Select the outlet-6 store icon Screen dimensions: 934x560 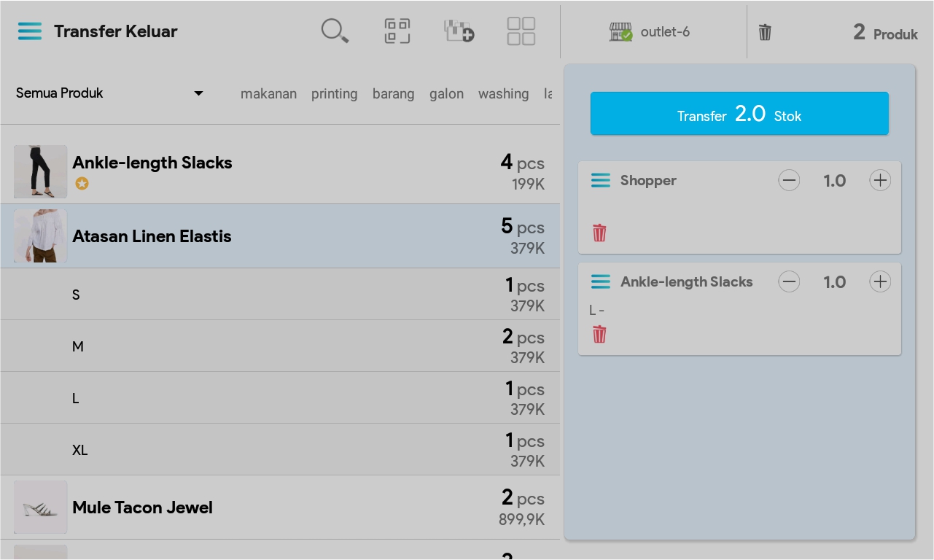(620, 32)
